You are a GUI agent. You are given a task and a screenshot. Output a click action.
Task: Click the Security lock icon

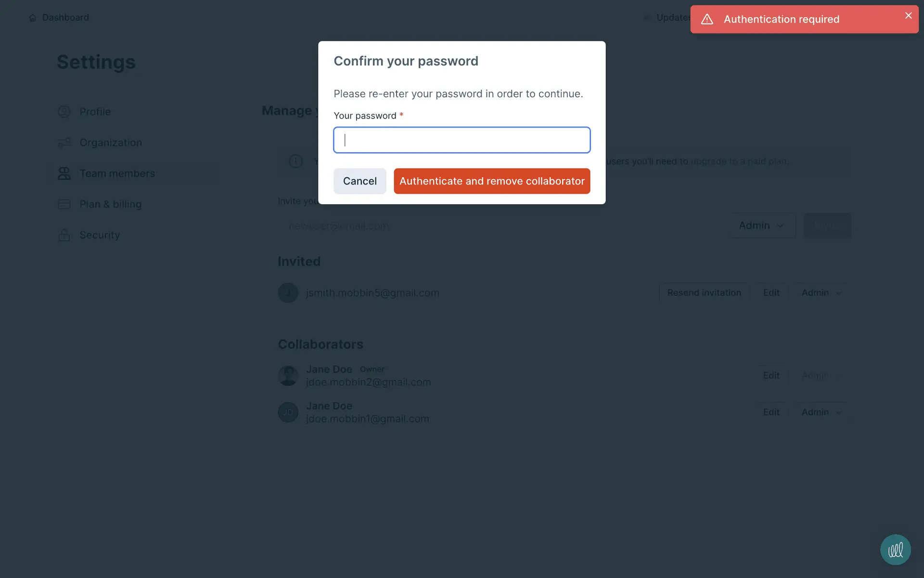pyautogui.click(x=64, y=235)
